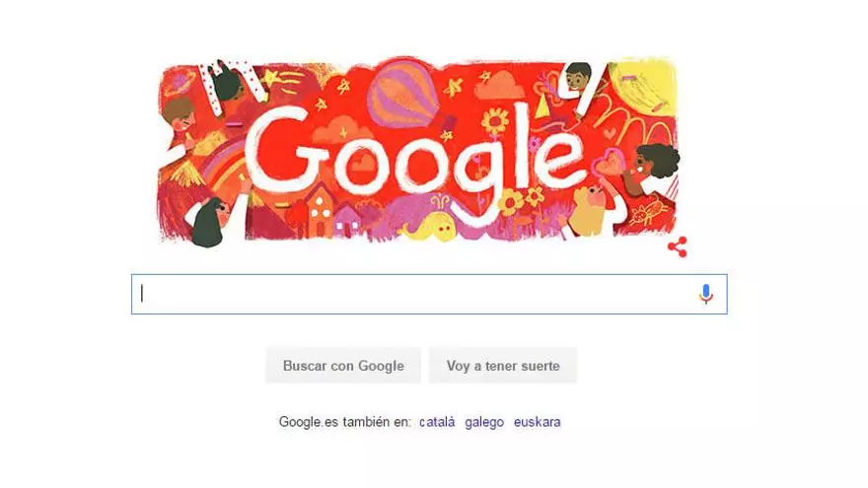Open the galego language link
Screen dimensions: 868x488
(x=484, y=422)
